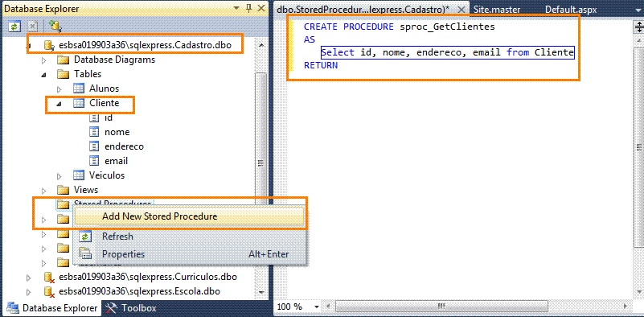The height and width of the screenshot is (317, 644).
Task: Click the Toolbox tab icon
Action: click(x=111, y=308)
